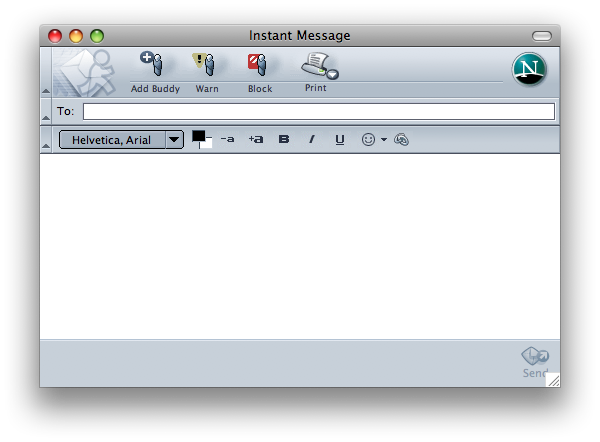Click inside the To recipient field
Viewport: 600px width, 442px height.
coord(318,111)
